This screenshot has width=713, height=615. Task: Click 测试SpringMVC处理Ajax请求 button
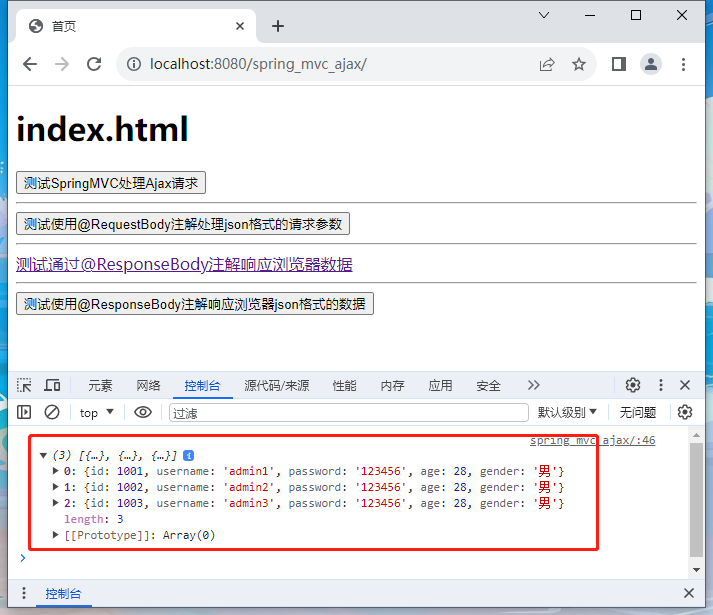click(x=111, y=183)
